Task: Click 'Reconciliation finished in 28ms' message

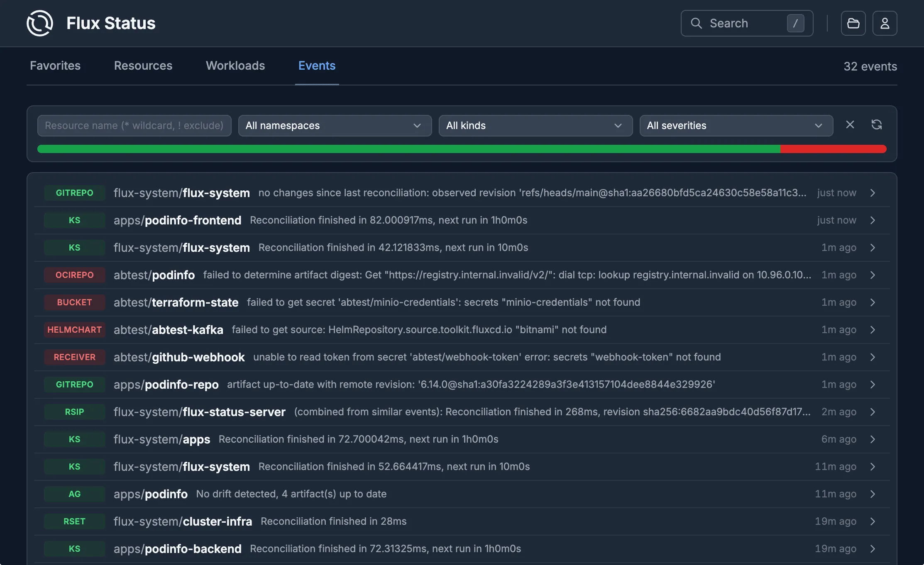Action: pos(334,521)
